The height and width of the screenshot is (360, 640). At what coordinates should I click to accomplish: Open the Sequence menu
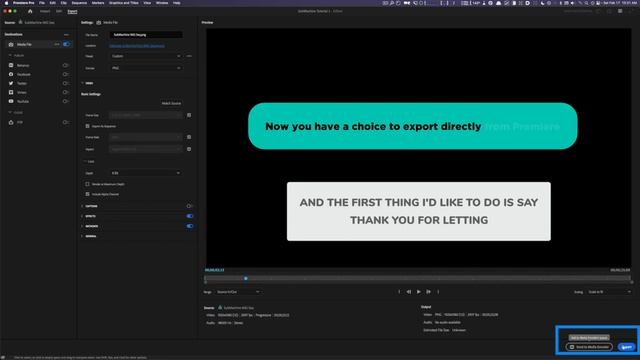(x=79, y=3)
